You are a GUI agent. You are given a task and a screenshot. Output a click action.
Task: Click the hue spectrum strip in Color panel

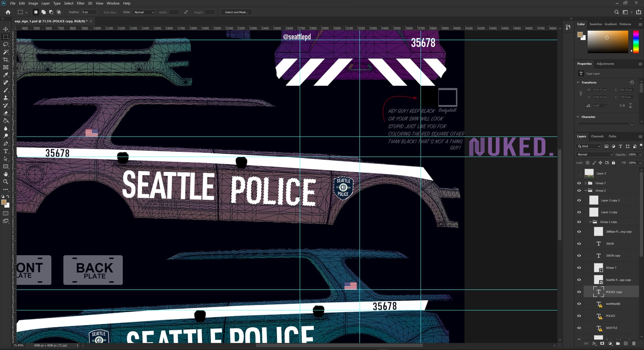pyautogui.click(x=636, y=42)
